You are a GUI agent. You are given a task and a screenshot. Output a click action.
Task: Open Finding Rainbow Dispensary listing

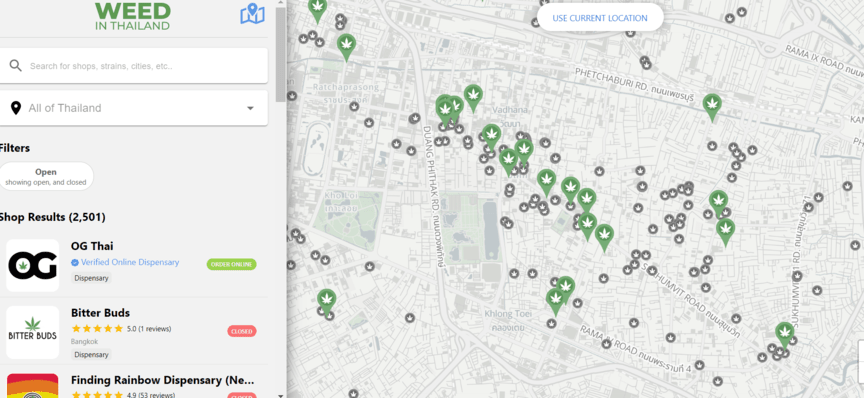coord(163,380)
